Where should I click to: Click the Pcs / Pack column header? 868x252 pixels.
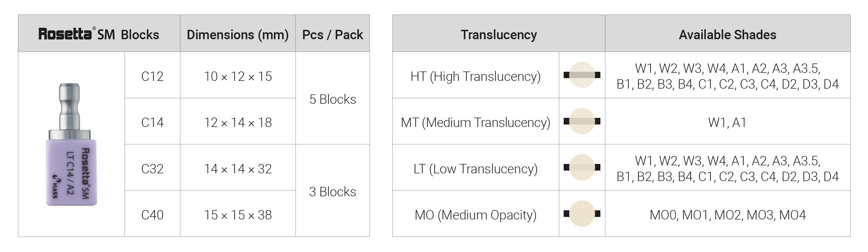pyautogui.click(x=333, y=35)
